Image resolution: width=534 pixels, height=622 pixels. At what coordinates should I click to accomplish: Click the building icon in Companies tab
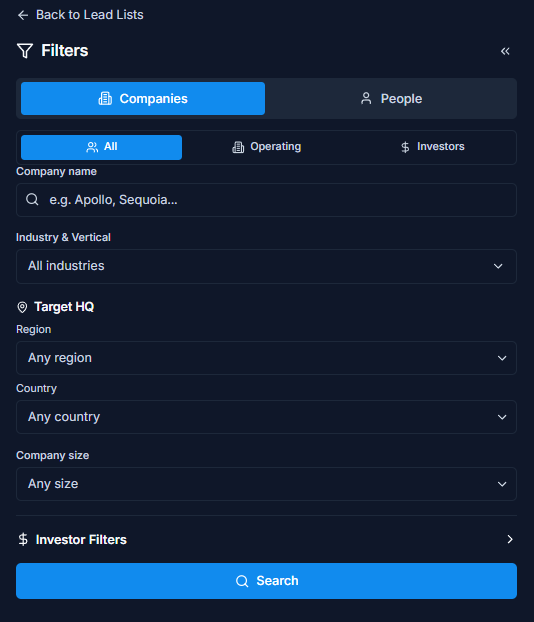coord(105,98)
